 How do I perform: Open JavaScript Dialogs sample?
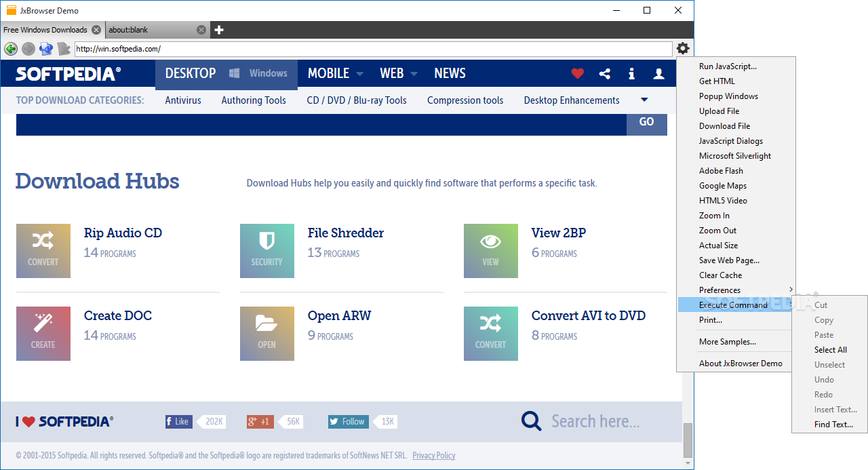point(731,141)
